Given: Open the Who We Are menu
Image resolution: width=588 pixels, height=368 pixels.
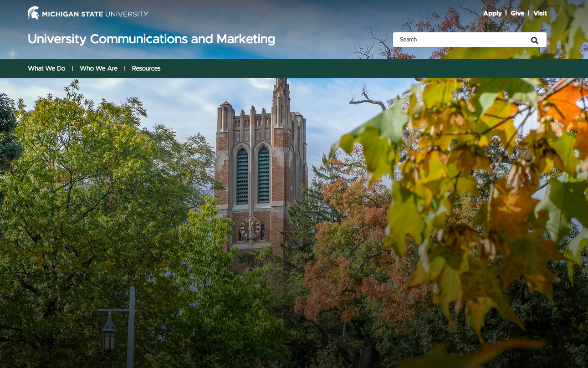Looking at the screenshot, I should click(98, 68).
